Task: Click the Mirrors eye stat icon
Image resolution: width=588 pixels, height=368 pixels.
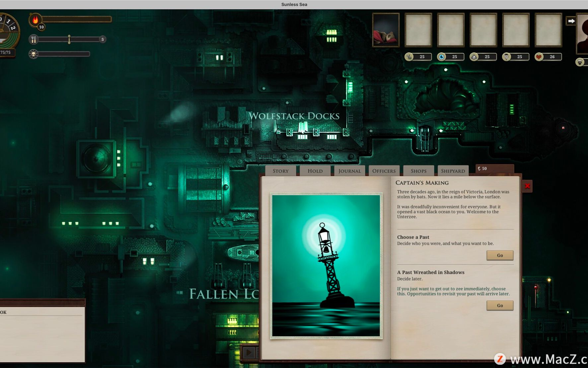Action: (x=441, y=57)
